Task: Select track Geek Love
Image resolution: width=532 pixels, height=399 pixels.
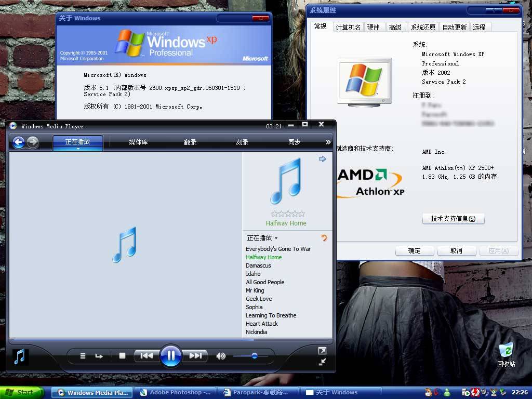Action: [x=259, y=299]
